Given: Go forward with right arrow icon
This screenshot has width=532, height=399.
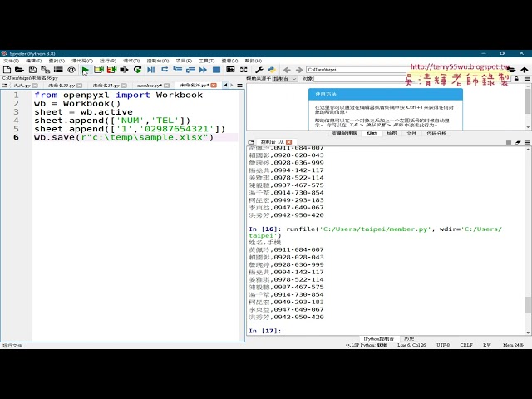Looking at the screenshot, I should [x=299, y=70].
